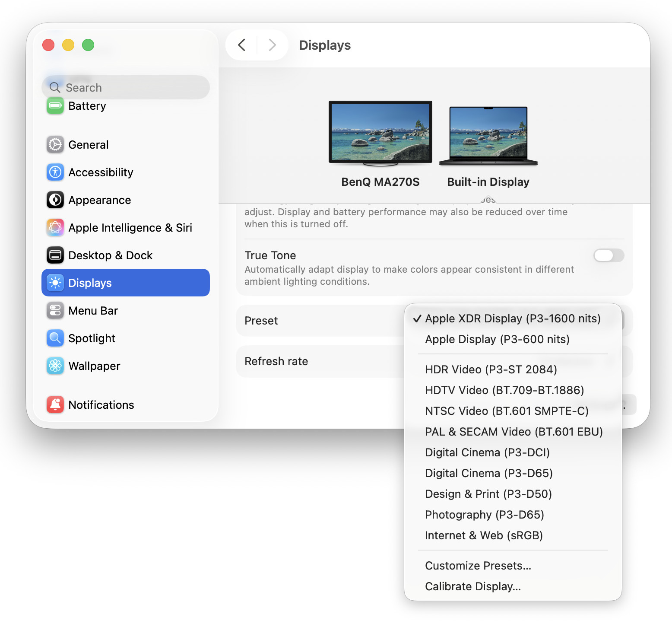Go back with the left chevron

[242, 45]
